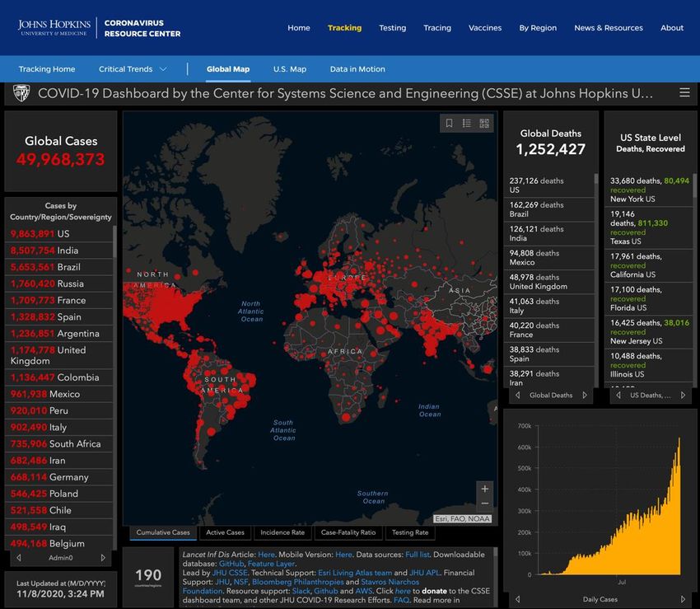This screenshot has height=609, width=700.
Task: Select the '1,760,420 Russia' cases row
Action: [58, 283]
